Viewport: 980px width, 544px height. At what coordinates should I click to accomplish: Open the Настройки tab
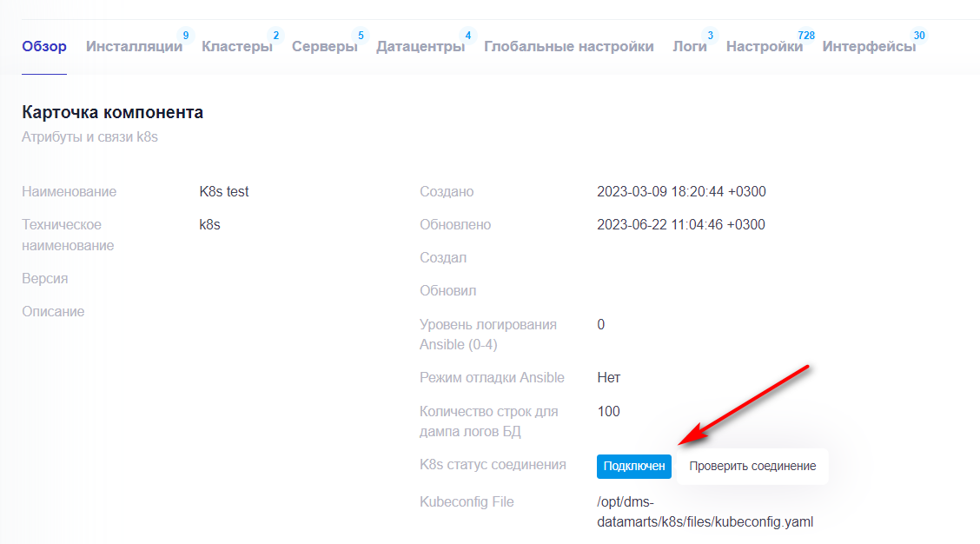(x=764, y=47)
